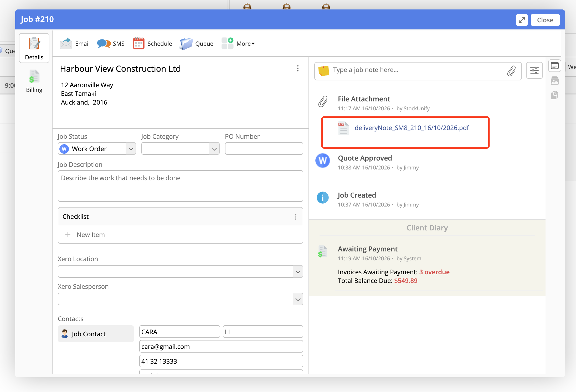The width and height of the screenshot is (576, 392).
Task: Close the Job #210 dialog
Action: (545, 20)
